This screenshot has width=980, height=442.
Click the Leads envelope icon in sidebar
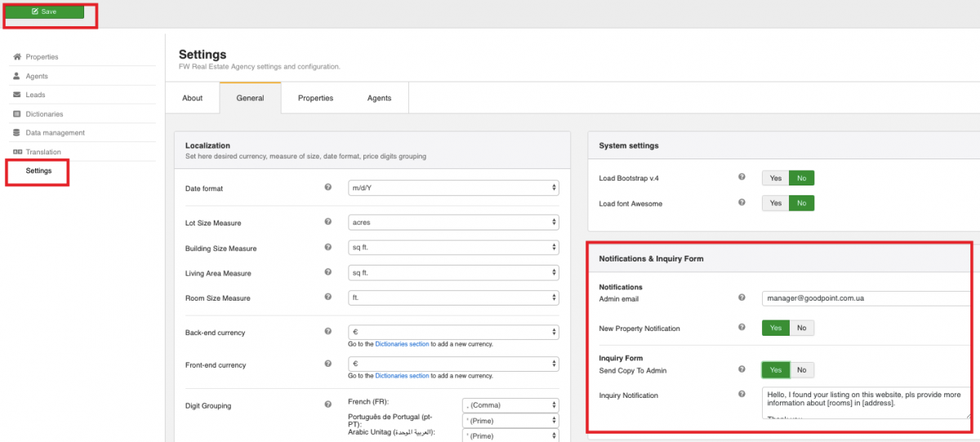(x=17, y=95)
